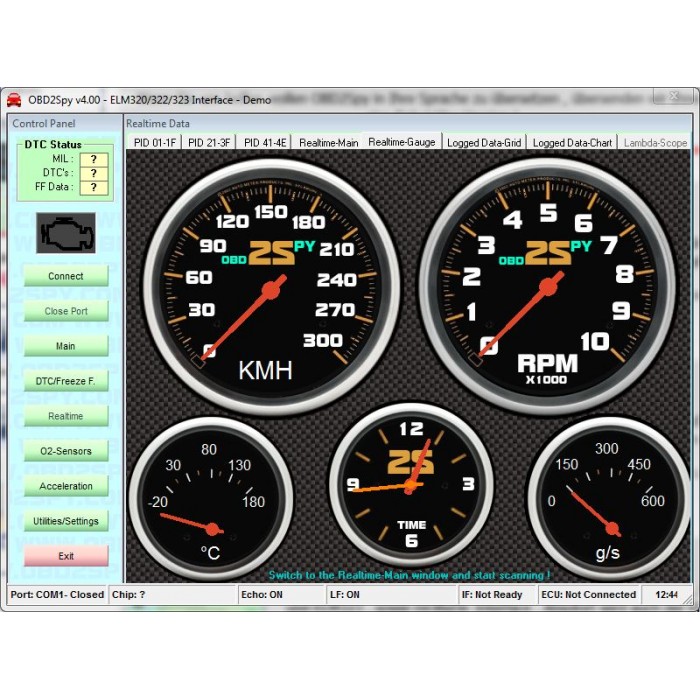Screen dimensions: 700x700
Task: Click the MIL status field
Action: 93,159
